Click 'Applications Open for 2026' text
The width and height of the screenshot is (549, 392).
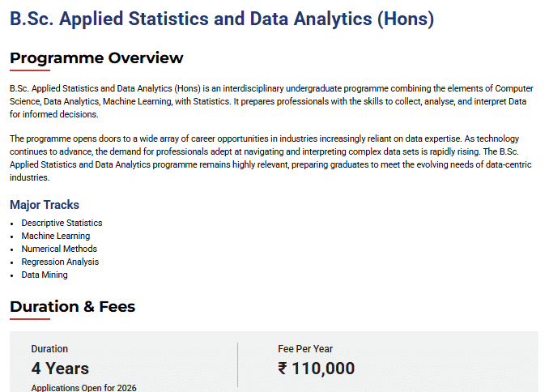click(83, 388)
